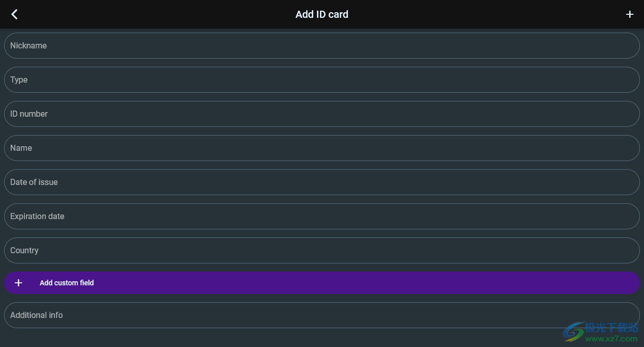Image resolution: width=644 pixels, height=347 pixels.
Task: Click the 'Add custom field' label text
Action: [x=67, y=283]
